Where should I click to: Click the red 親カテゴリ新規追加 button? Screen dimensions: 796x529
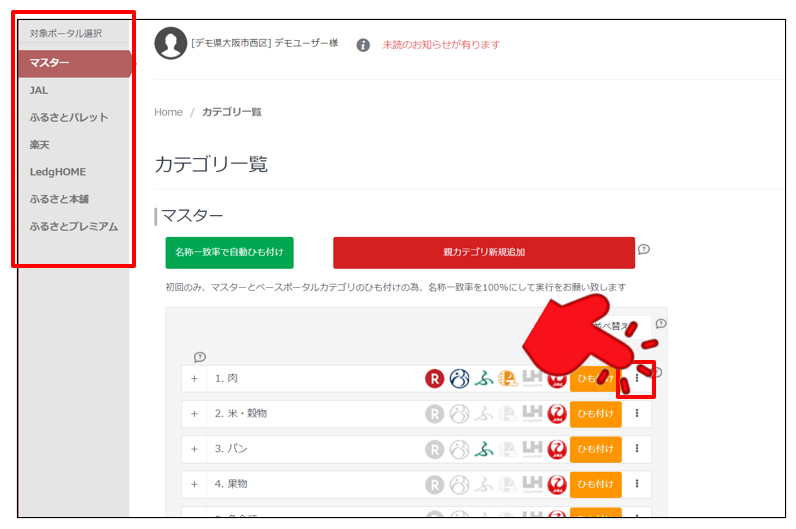coord(483,253)
